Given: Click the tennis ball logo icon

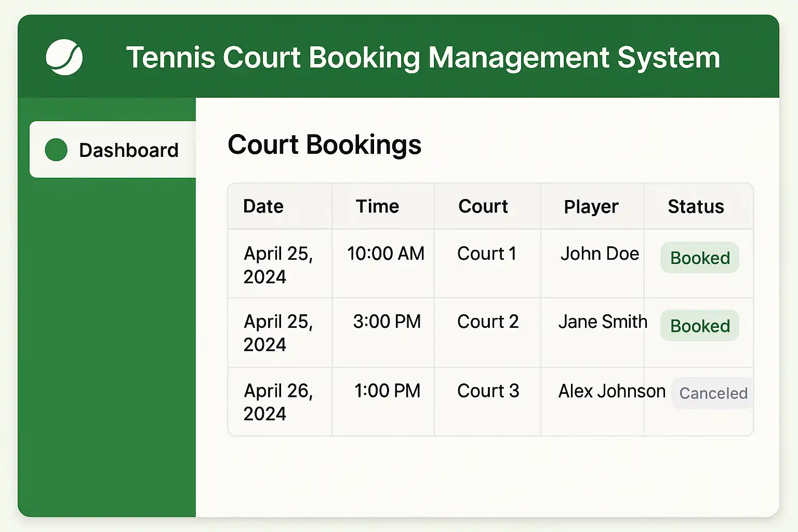Looking at the screenshot, I should [x=64, y=57].
